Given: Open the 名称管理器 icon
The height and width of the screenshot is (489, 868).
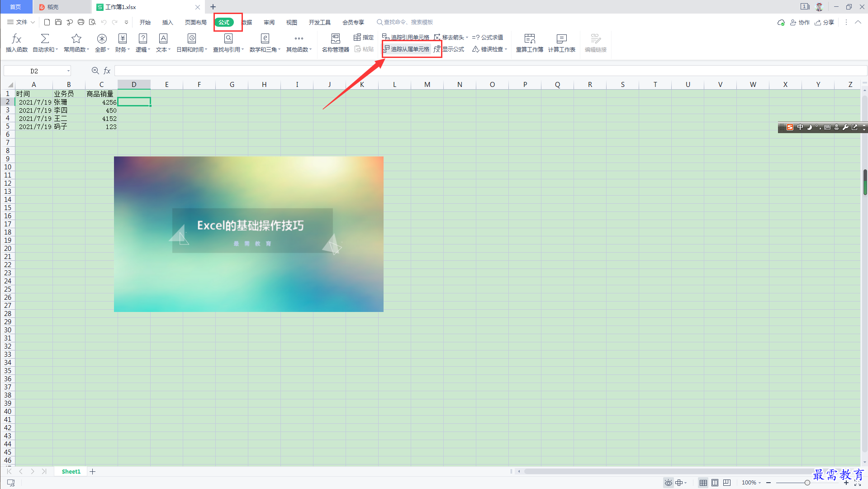Looking at the screenshot, I should click(x=335, y=39).
